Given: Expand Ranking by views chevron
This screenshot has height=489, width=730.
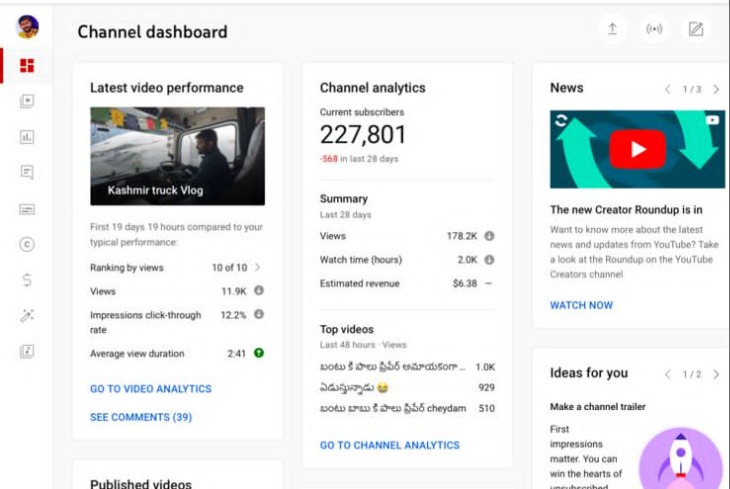Looking at the screenshot, I should [257, 267].
